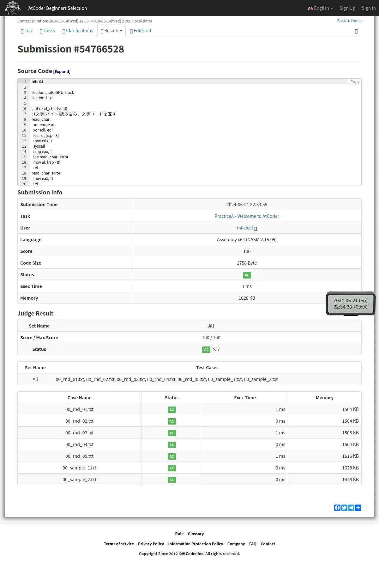Share submission via Telegram
379x588 pixels.
(351, 508)
